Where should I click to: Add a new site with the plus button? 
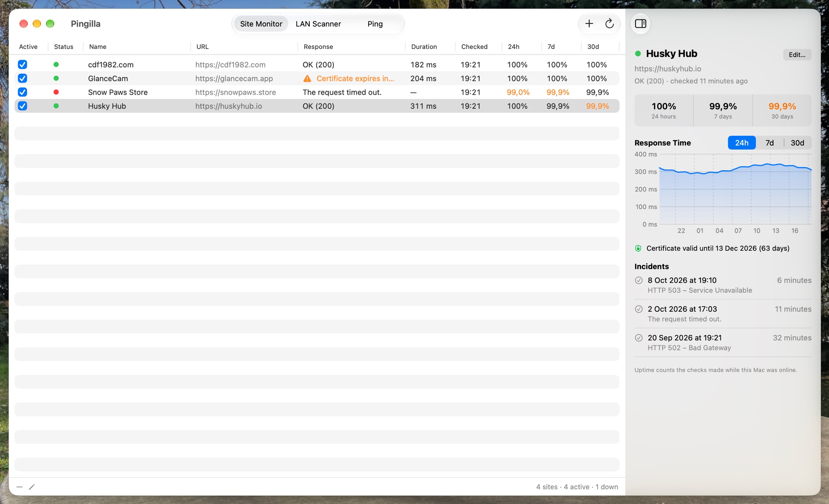click(589, 24)
